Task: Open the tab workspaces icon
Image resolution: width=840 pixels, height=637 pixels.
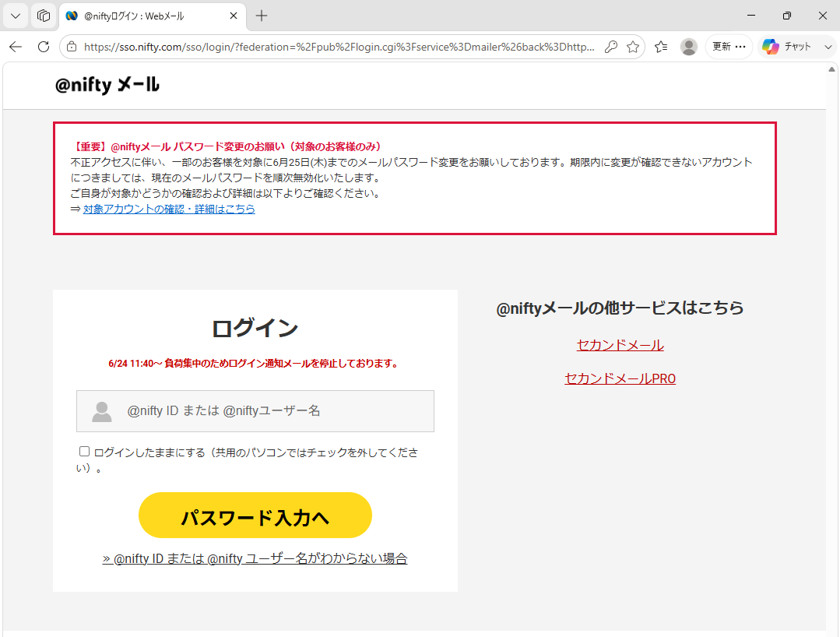Action: [44, 16]
